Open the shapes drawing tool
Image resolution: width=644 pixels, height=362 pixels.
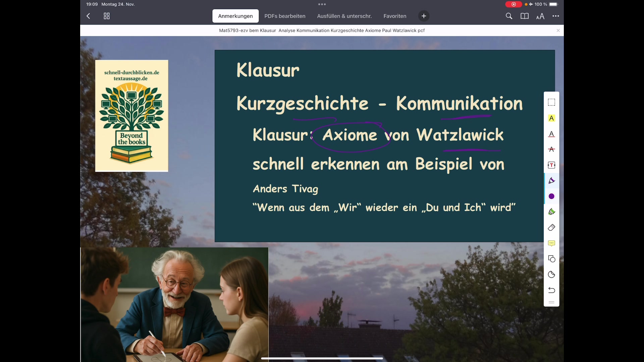point(551,259)
